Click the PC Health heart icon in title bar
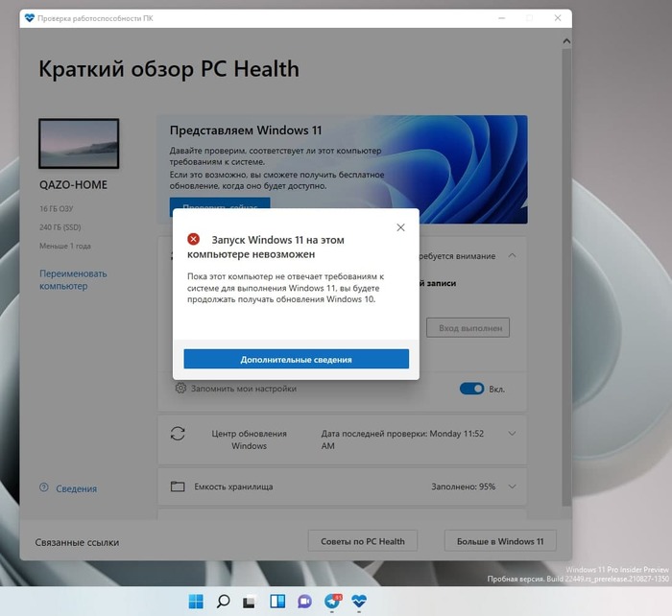This screenshot has height=616, width=672. tap(29, 18)
